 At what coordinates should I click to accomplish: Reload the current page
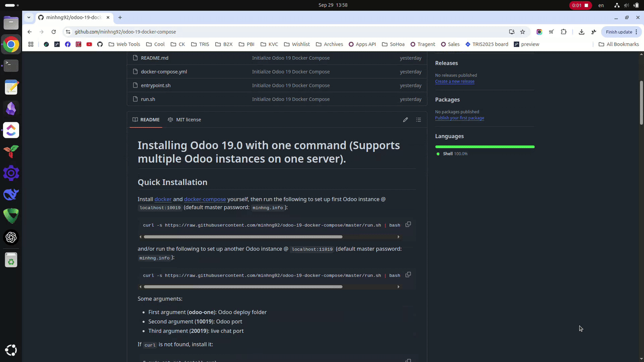click(53, 32)
